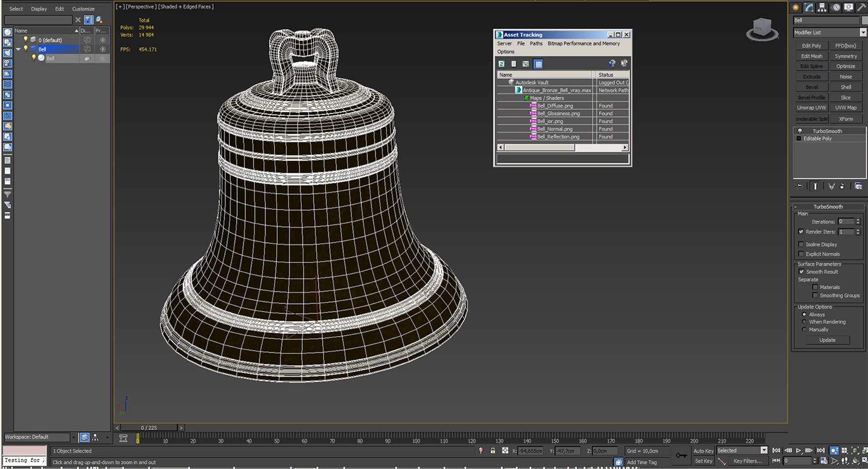Click the Symmetry modifier button
This screenshot has height=469, width=868.
coord(846,56)
